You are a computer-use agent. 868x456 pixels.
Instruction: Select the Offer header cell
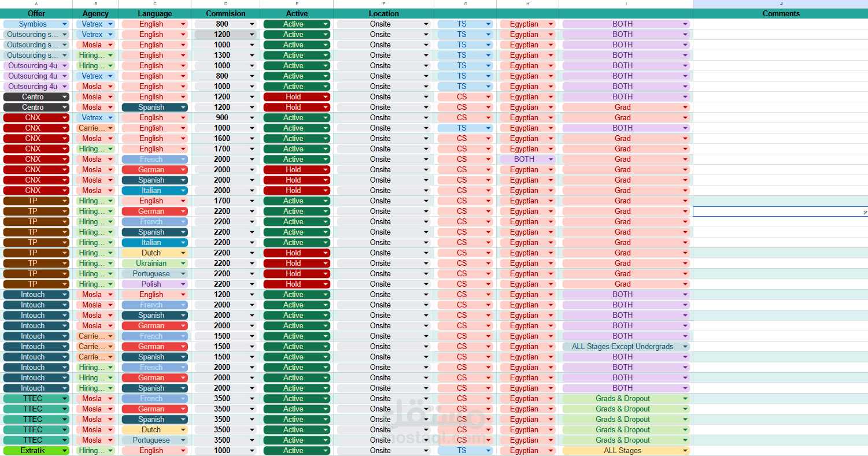tap(36, 13)
